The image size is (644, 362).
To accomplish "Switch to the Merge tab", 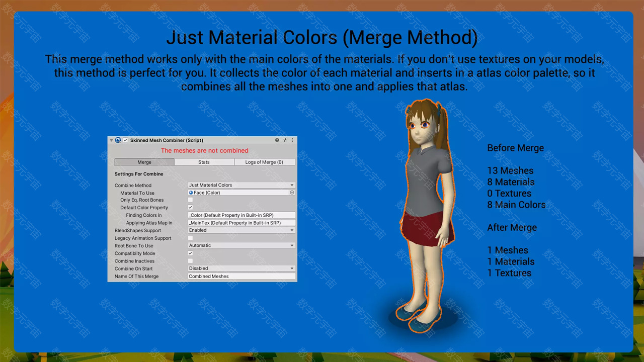I will coord(144,162).
